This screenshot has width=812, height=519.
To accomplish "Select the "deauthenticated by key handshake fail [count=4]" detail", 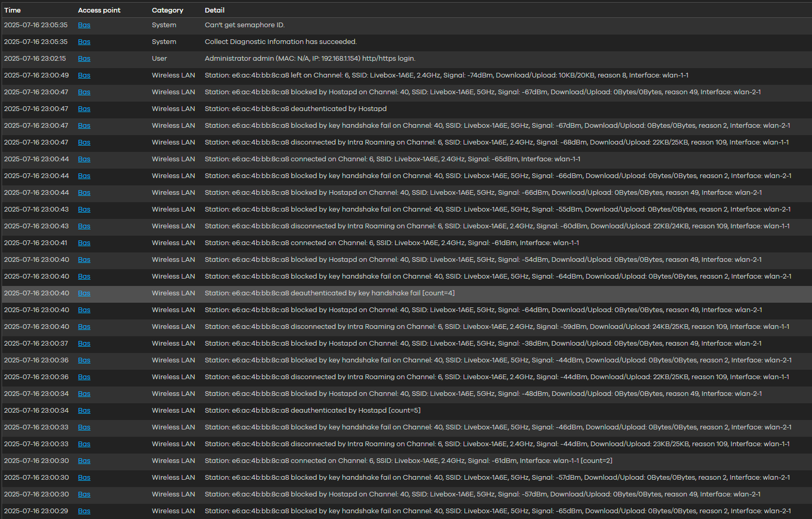I will coord(330,293).
